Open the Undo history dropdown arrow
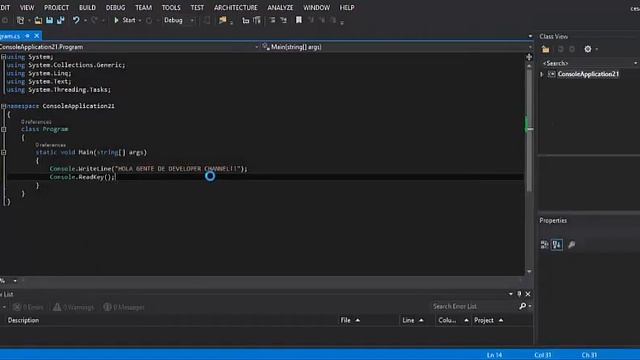 85,20
